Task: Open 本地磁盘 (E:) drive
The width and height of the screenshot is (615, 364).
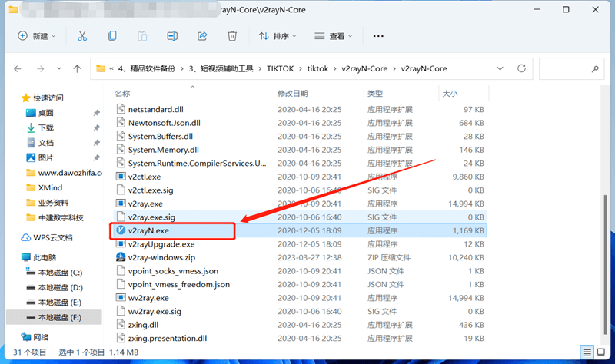Action: click(x=60, y=303)
